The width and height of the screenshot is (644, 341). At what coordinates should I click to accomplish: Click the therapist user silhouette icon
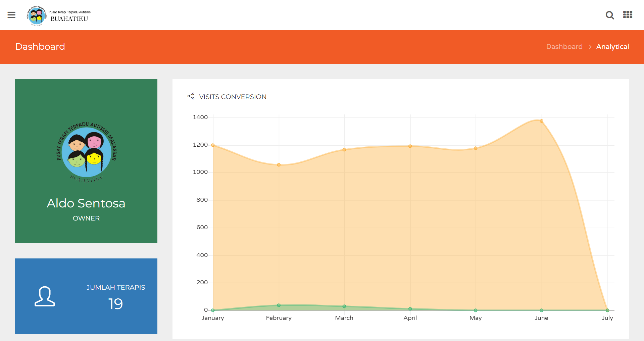pyautogui.click(x=45, y=296)
